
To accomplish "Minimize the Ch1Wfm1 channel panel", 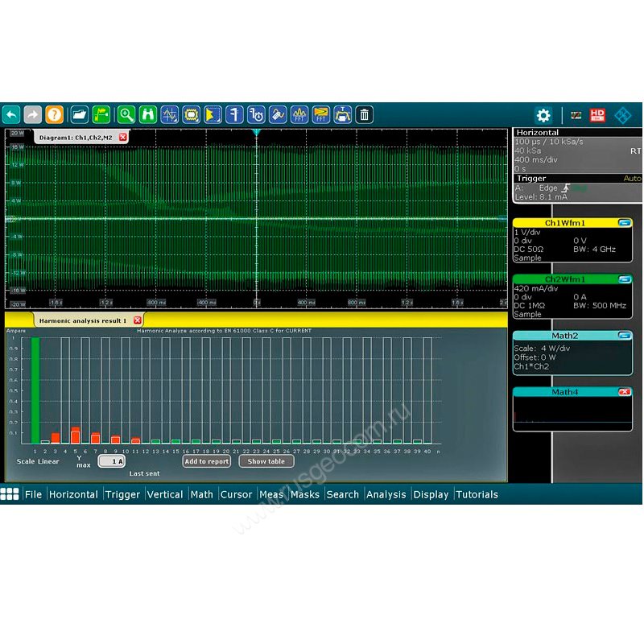I will point(624,223).
